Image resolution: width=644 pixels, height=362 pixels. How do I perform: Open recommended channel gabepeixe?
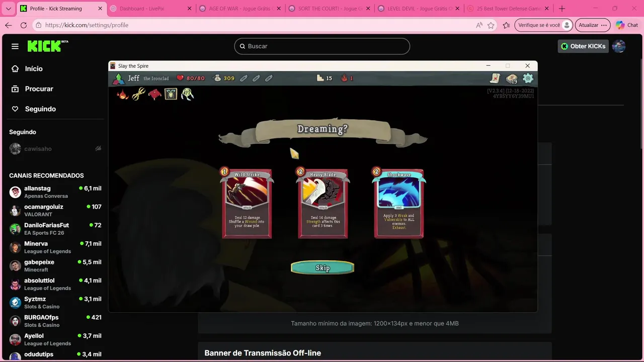[x=55, y=265]
